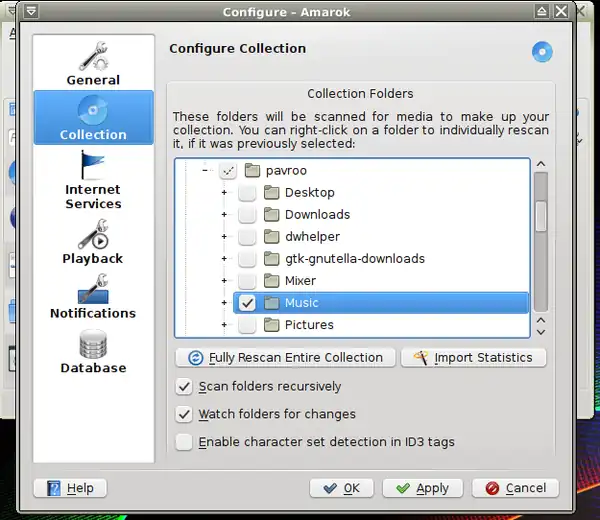Click the Import Statistics button
This screenshot has height=520, width=600.
pos(473,357)
